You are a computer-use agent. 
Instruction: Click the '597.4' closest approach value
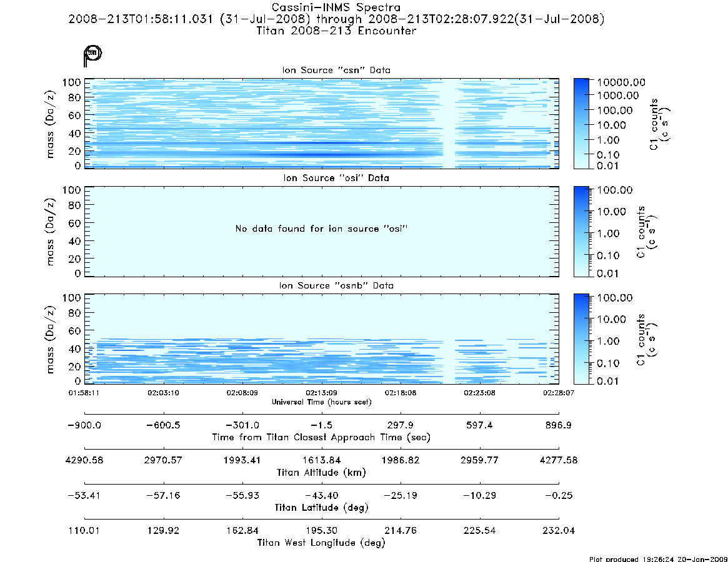tap(480, 425)
